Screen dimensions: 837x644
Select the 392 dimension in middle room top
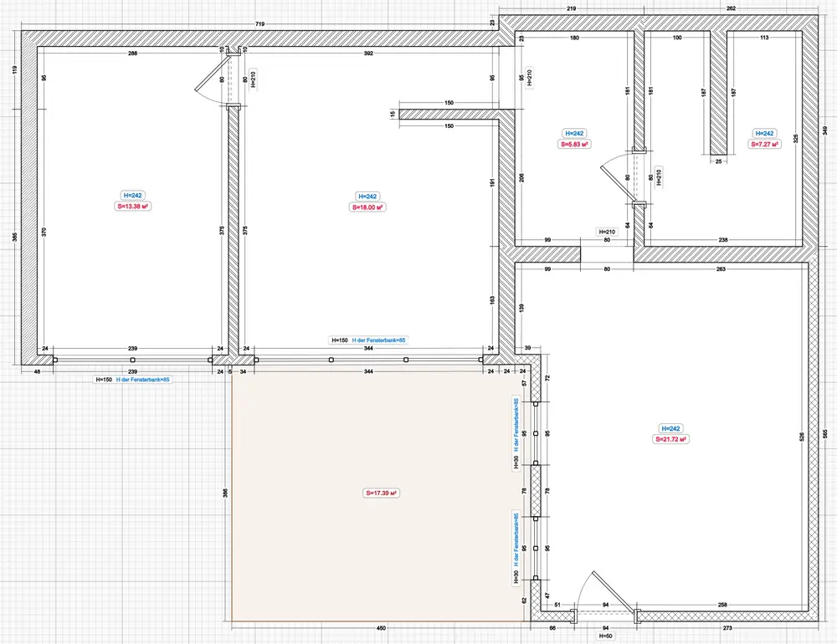point(367,54)
